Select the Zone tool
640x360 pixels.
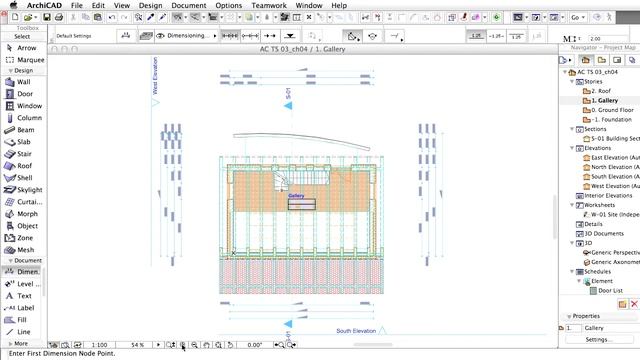(23, 238)
